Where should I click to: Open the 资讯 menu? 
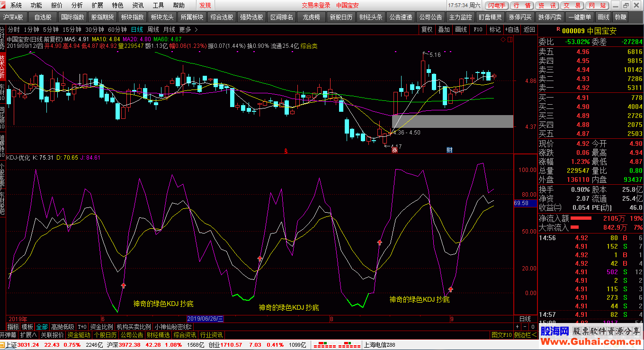click(138, 5)
